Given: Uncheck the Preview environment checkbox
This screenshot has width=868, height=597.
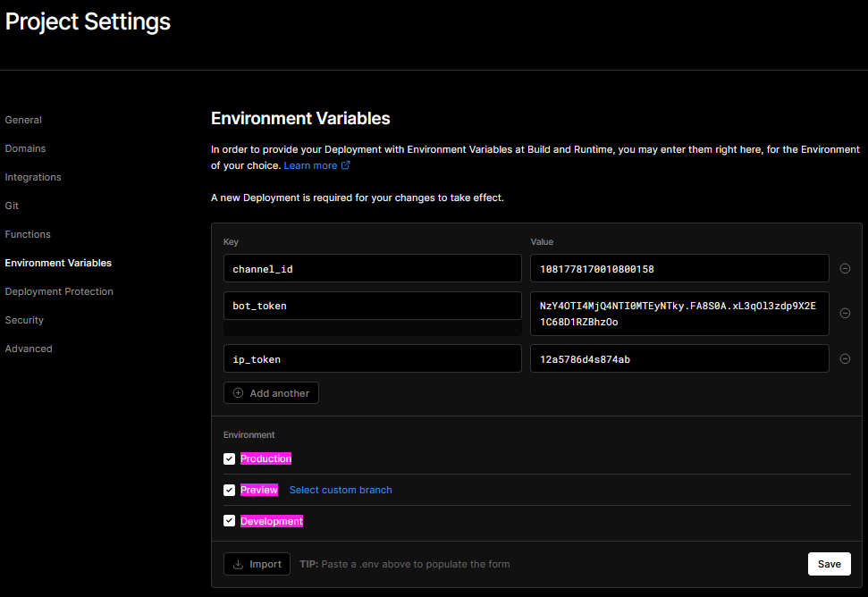Looking at the screenshot, I should pos(230,490).
